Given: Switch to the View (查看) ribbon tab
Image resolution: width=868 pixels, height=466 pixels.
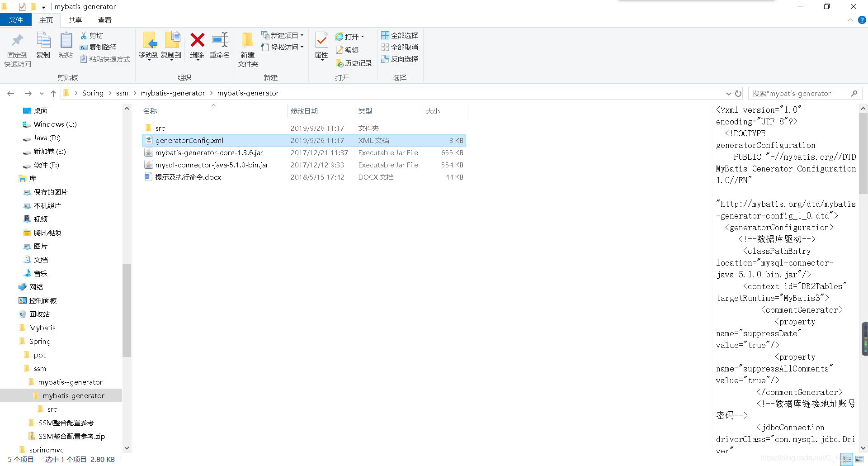Looking at the screenshot, I should pos(104,20).
